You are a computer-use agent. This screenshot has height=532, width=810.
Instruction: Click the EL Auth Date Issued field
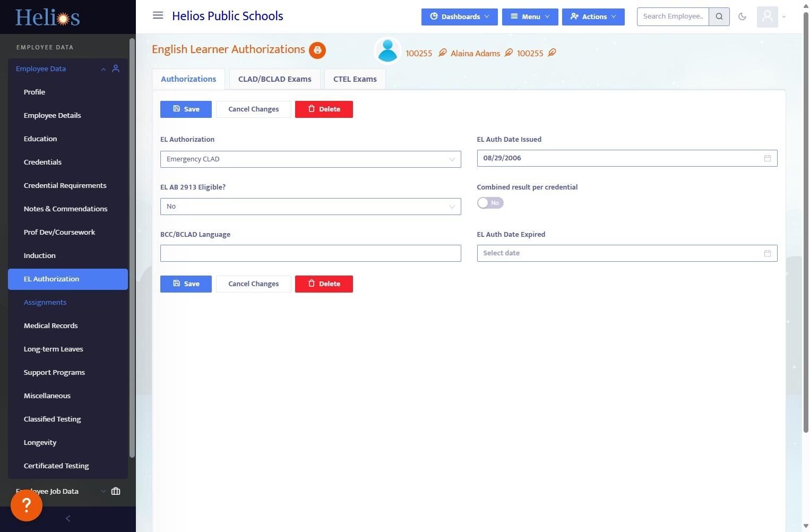coord(627,158)
